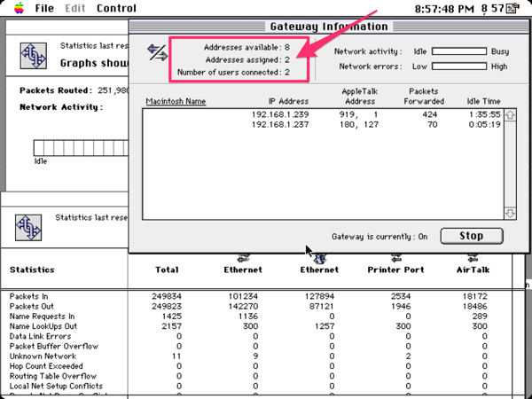Click the Printer Port column header
This screenshot has width=532, height=399.
click(396, 270)
